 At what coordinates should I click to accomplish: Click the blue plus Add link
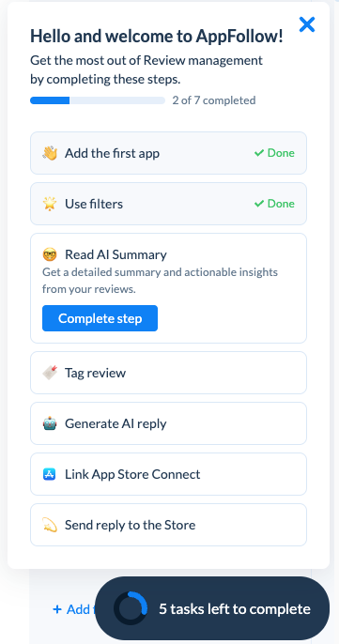[73, 609]
